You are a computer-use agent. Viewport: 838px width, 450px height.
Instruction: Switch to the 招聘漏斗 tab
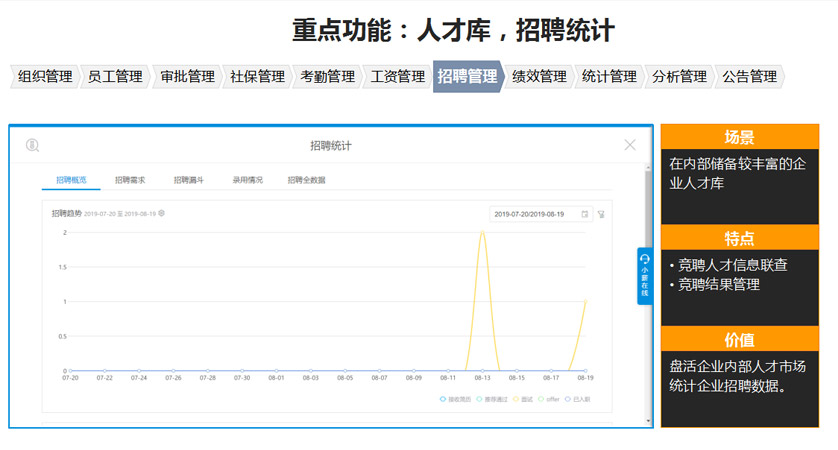point(188,180)
